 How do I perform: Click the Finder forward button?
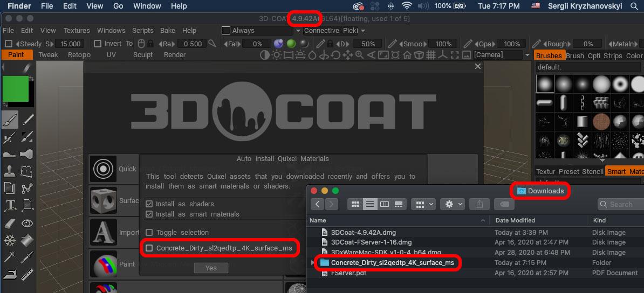pyautogui.click(x=332, y=204)
